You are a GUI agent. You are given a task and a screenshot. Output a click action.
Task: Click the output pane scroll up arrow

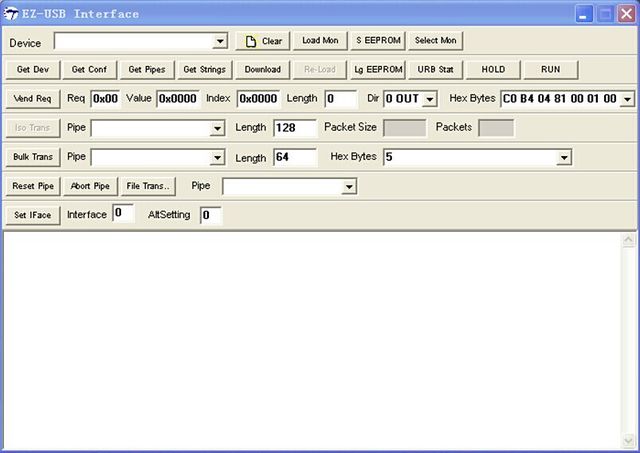click(x=628, y=240)
